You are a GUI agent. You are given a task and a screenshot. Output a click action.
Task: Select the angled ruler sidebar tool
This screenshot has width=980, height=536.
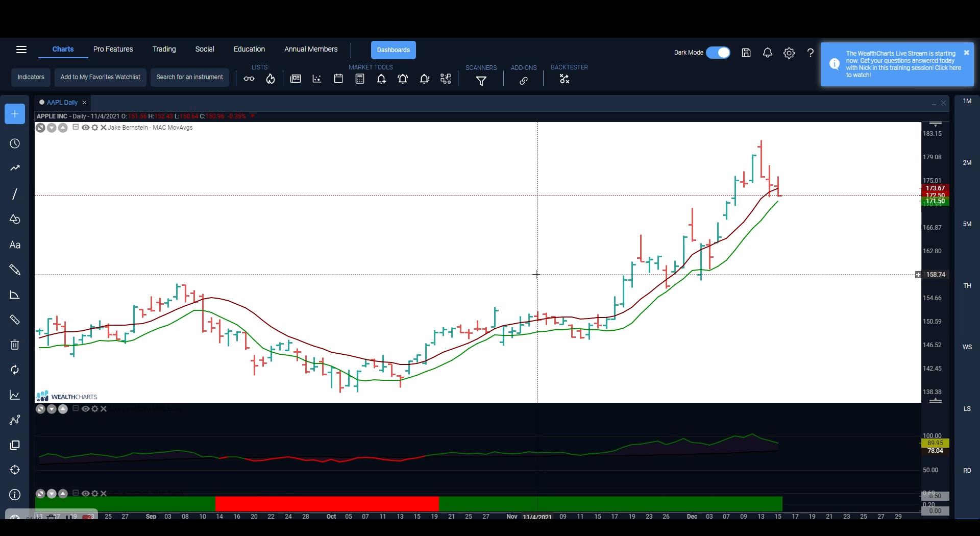15,295
